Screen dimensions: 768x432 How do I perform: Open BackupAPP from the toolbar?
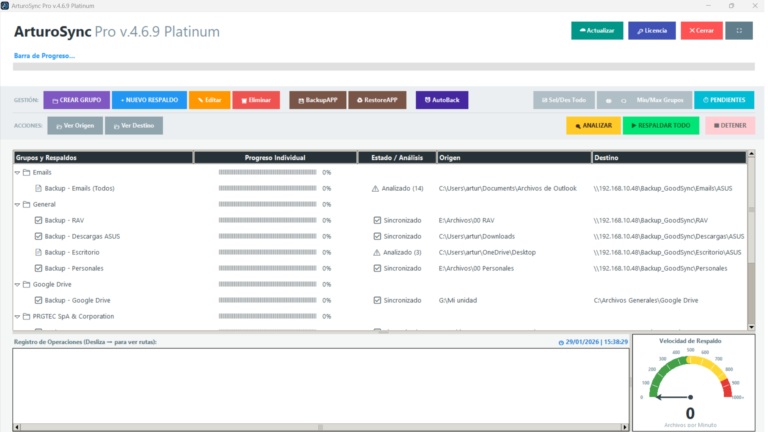[317, 100]
